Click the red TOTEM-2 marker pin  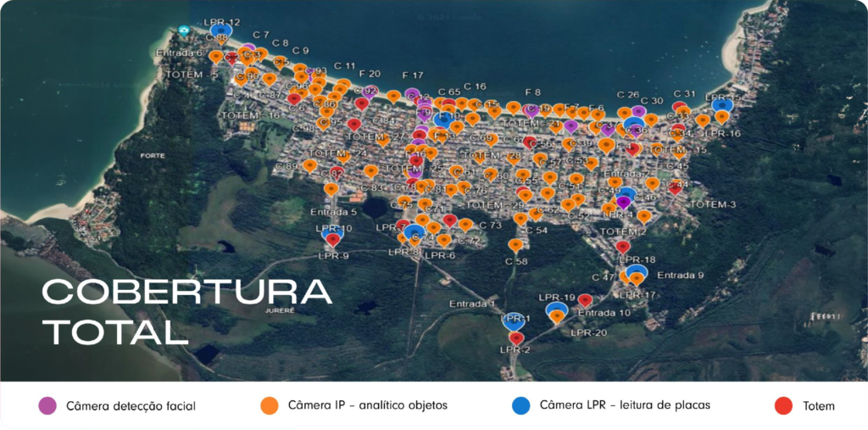(x=623, y=247)
